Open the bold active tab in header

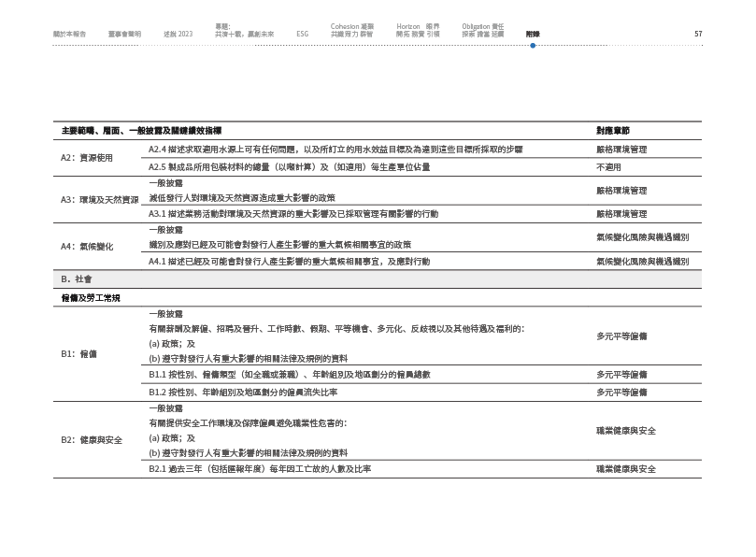click(x=533, y=34)
